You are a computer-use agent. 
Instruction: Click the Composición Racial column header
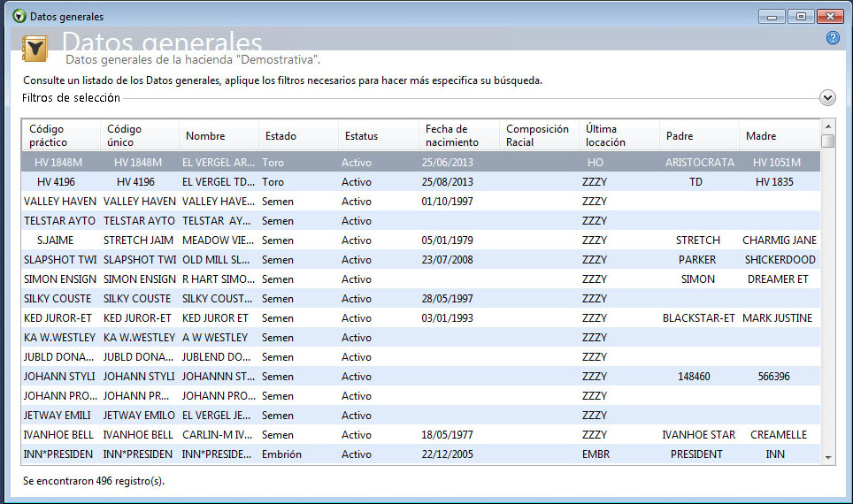coord(537,135)
